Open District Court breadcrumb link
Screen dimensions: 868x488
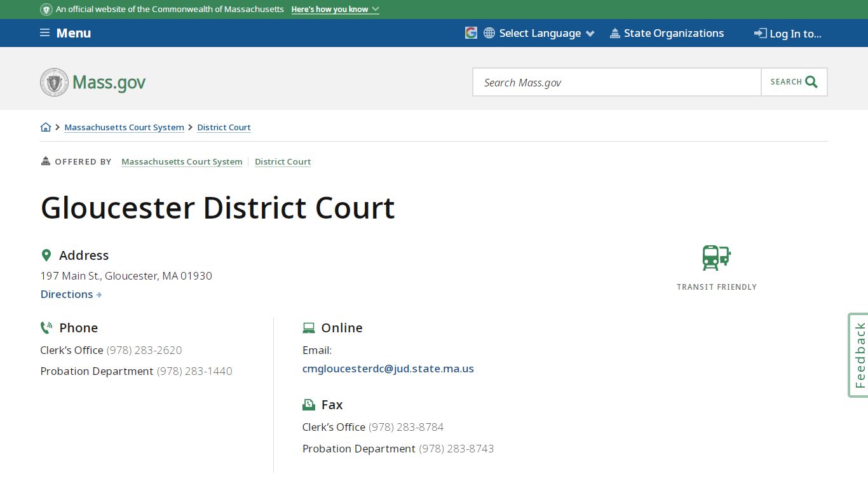click(x=224, y=127)
